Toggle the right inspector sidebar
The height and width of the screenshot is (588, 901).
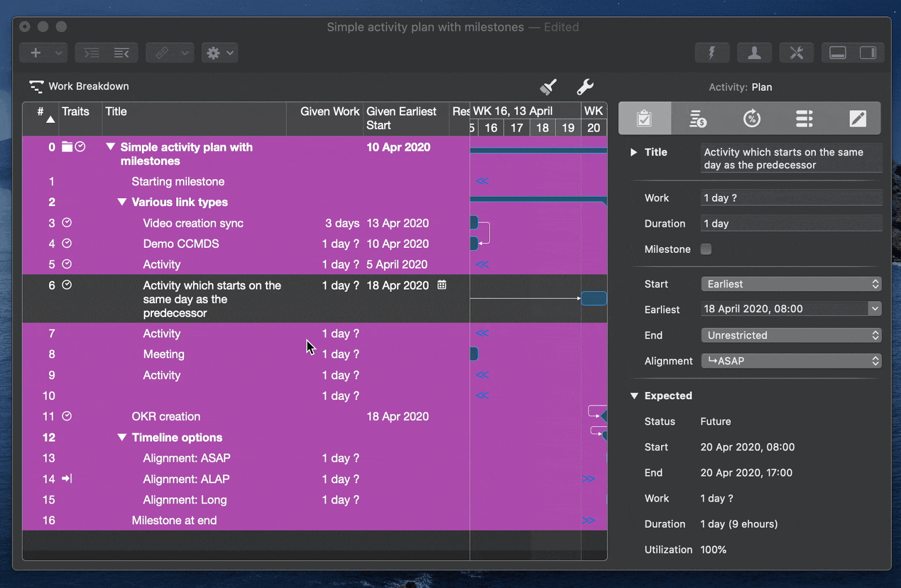pyautogui.click(x=868, y=53)
